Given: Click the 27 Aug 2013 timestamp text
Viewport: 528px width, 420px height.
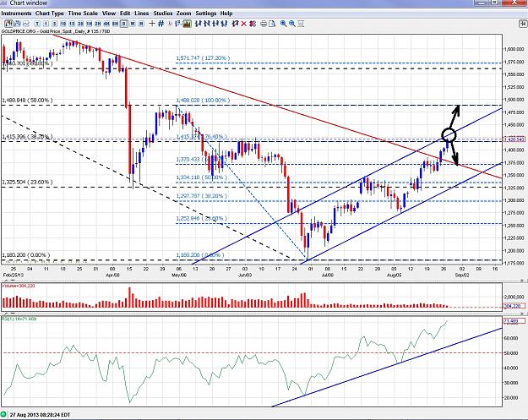Looking at the screenshot, I should point(40,415).
